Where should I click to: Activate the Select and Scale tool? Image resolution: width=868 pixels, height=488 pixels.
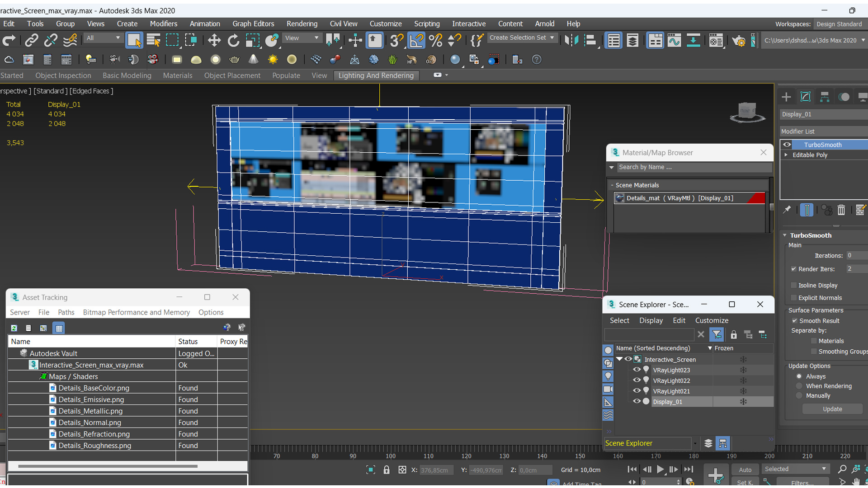[x=253, y=41]
